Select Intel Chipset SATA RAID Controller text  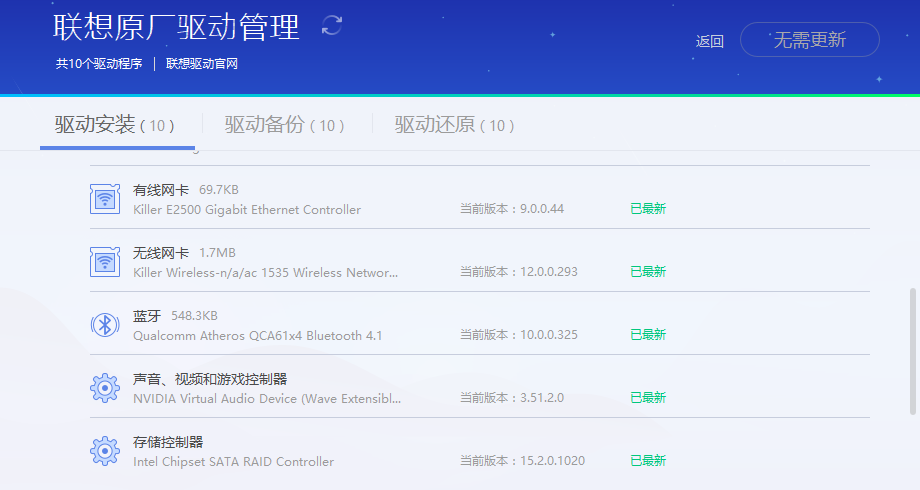pos(234,462)
